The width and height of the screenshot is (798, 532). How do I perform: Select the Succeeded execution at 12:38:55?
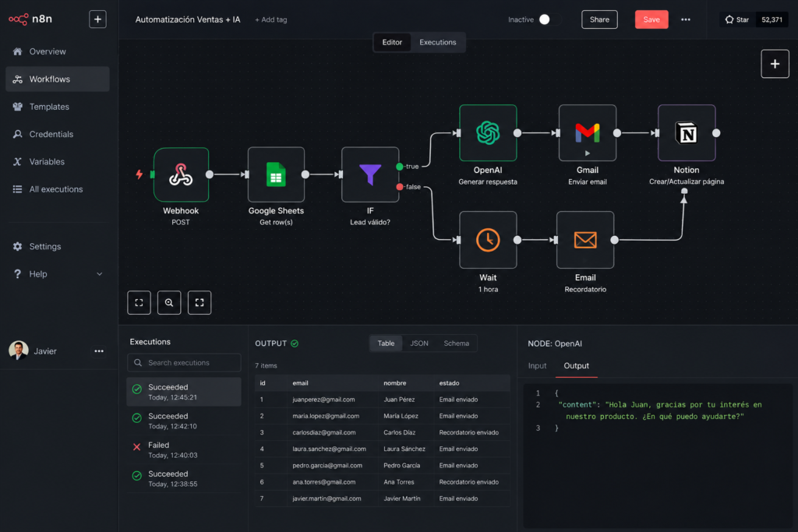(x=184, y=478)
